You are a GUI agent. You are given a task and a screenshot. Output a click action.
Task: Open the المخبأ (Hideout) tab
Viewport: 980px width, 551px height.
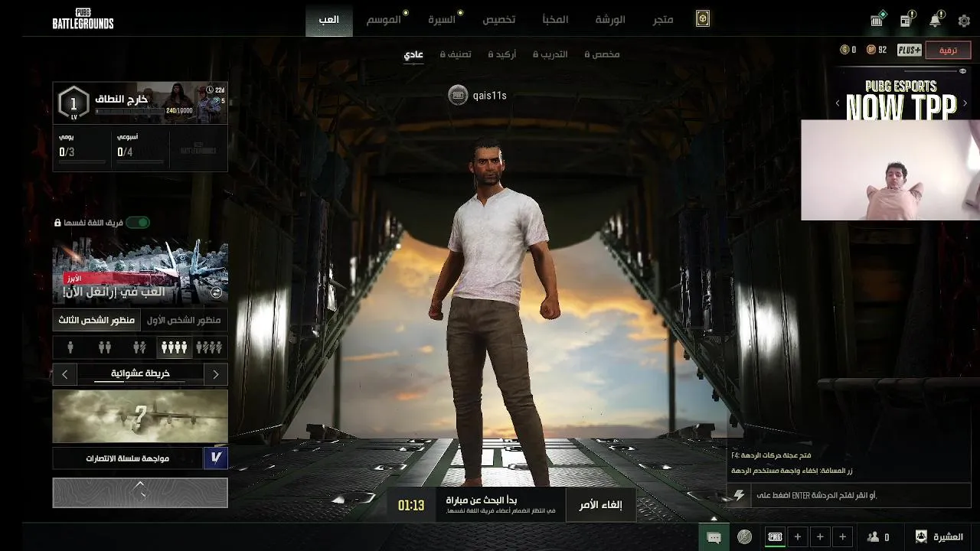(x=555, y=19)
